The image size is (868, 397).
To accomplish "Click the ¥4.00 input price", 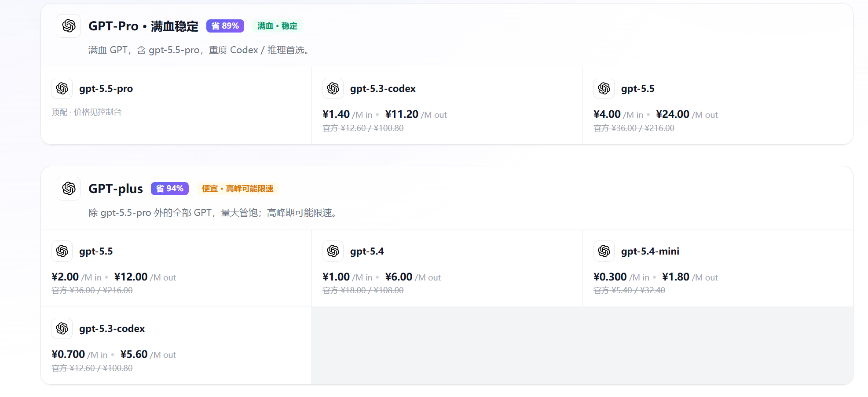I will click(607, 114).
